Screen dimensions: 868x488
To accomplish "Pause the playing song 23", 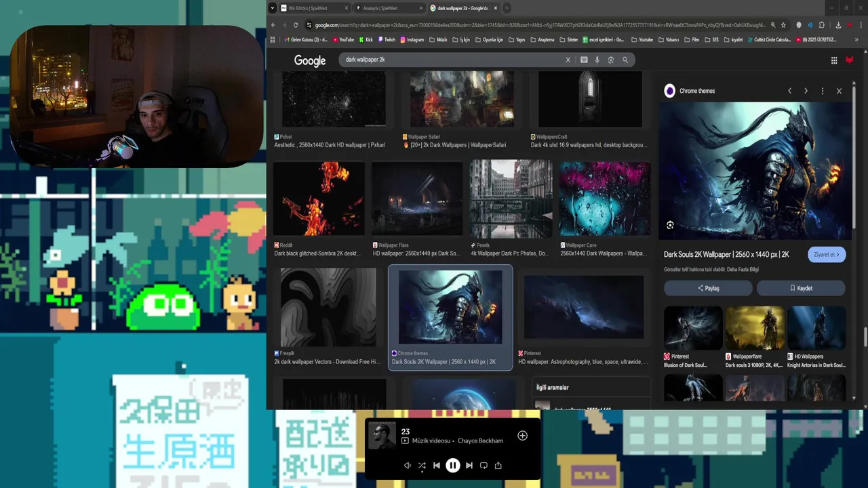I will click(x=453, y=466).
